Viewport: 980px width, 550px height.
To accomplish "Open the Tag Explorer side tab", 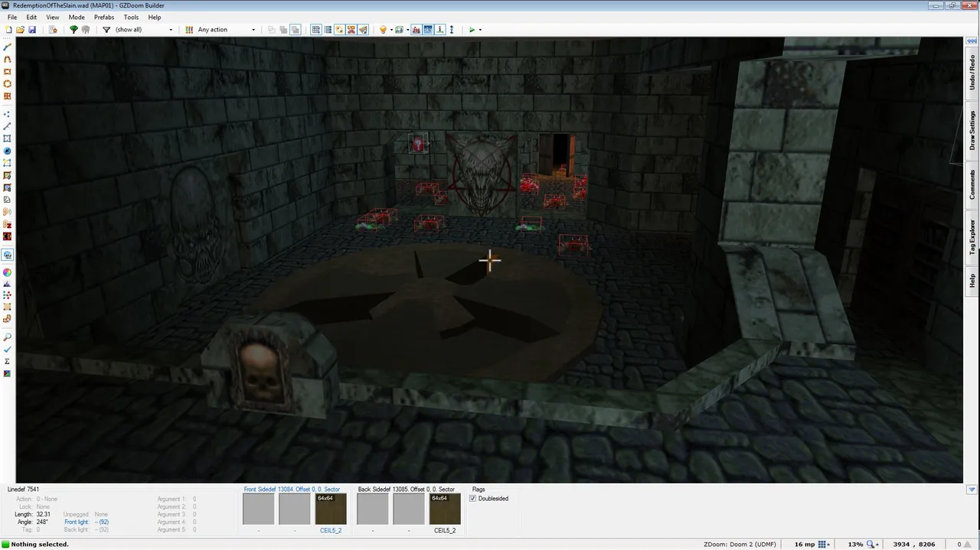I will click(x=972, y=237).
